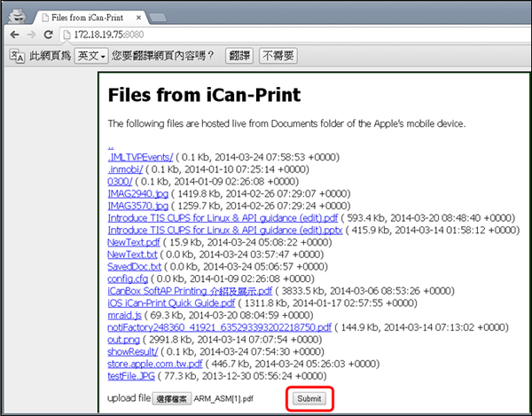
Task: Open the iCanBox SoftAP Printing pdf link
Action: (x=190, y=291)
